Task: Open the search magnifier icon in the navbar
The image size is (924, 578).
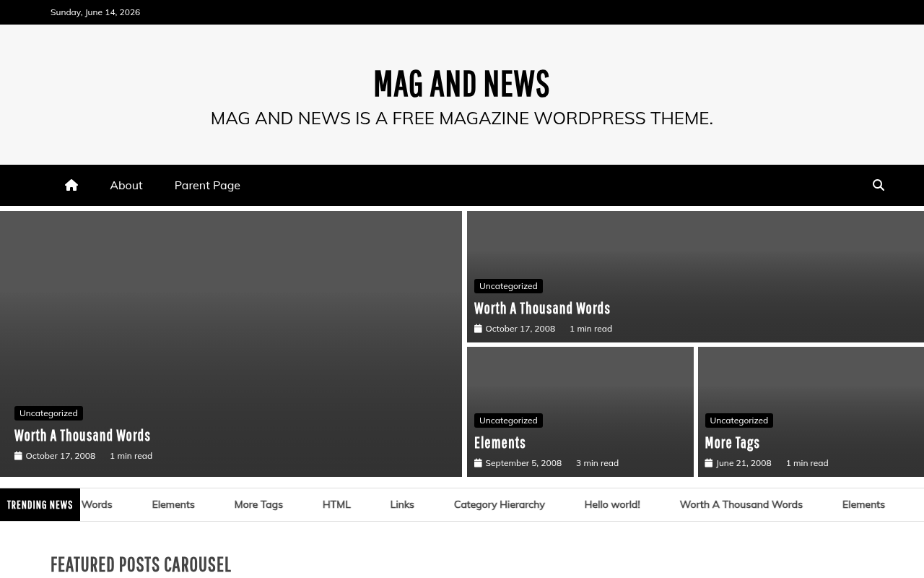Action: tap(879, 185)
